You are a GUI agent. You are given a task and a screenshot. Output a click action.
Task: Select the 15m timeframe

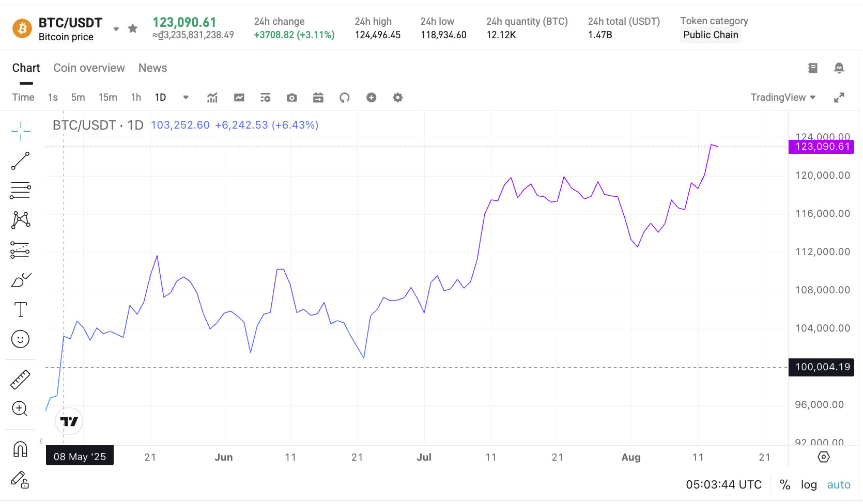(x=107, y=98)
